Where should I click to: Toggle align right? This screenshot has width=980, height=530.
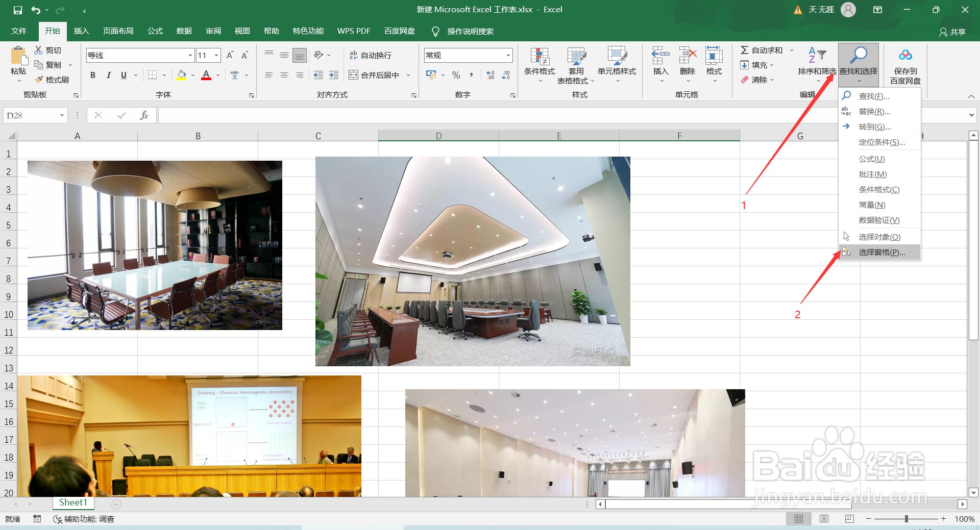300,75
